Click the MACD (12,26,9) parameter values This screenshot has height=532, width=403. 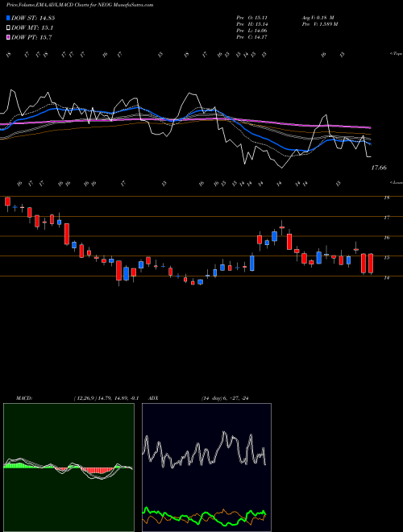pyautogui.click(x=106, y=398)
